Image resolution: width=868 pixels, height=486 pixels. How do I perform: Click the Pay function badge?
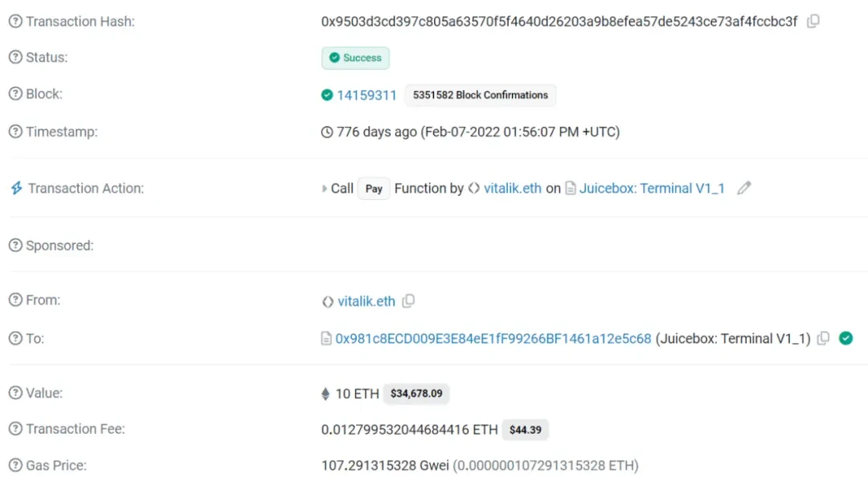point(374,189)
